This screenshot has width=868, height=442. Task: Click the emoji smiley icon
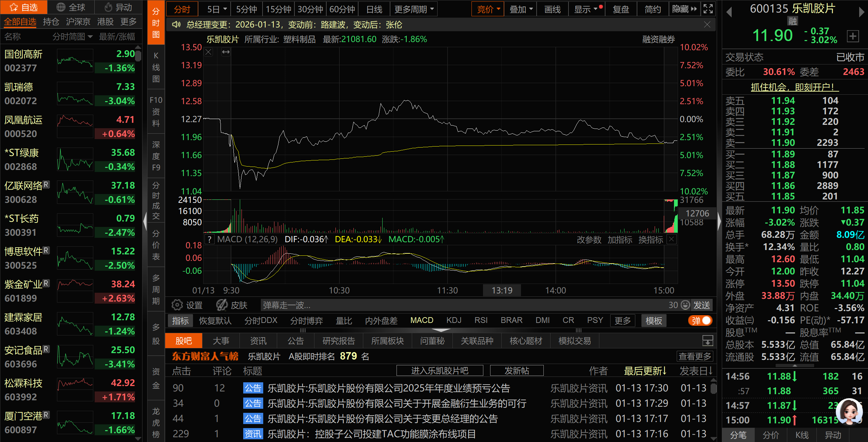click(x=686, y=305)
